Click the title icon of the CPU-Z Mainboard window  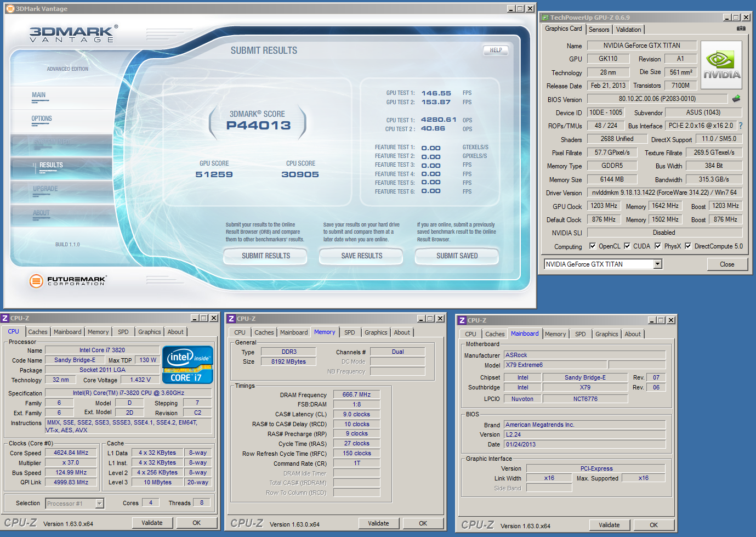462,320
